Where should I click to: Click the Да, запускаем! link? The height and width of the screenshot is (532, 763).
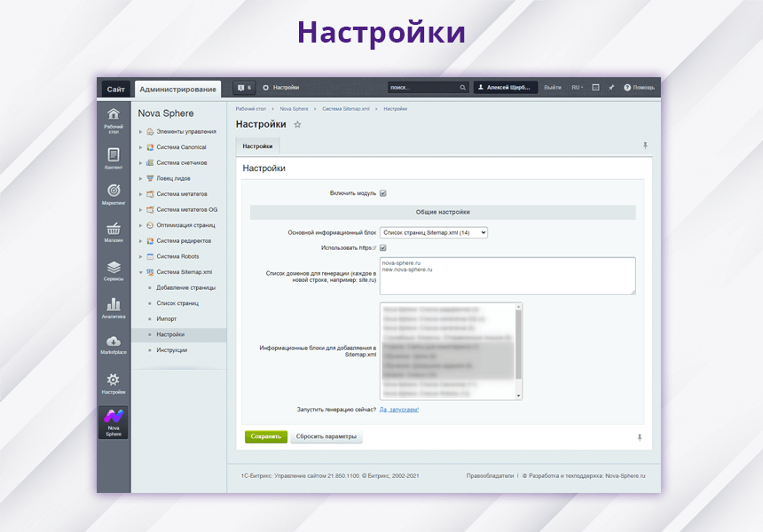click(x=399, y=410)
